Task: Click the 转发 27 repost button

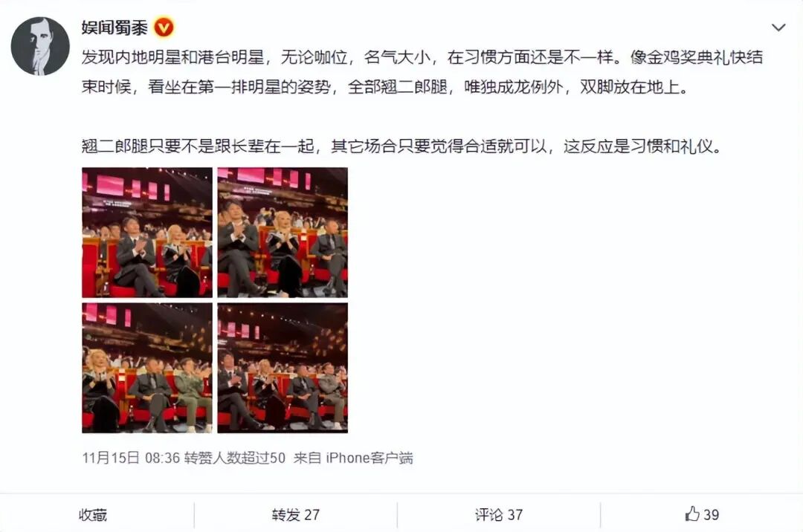Action: [295, 515]
